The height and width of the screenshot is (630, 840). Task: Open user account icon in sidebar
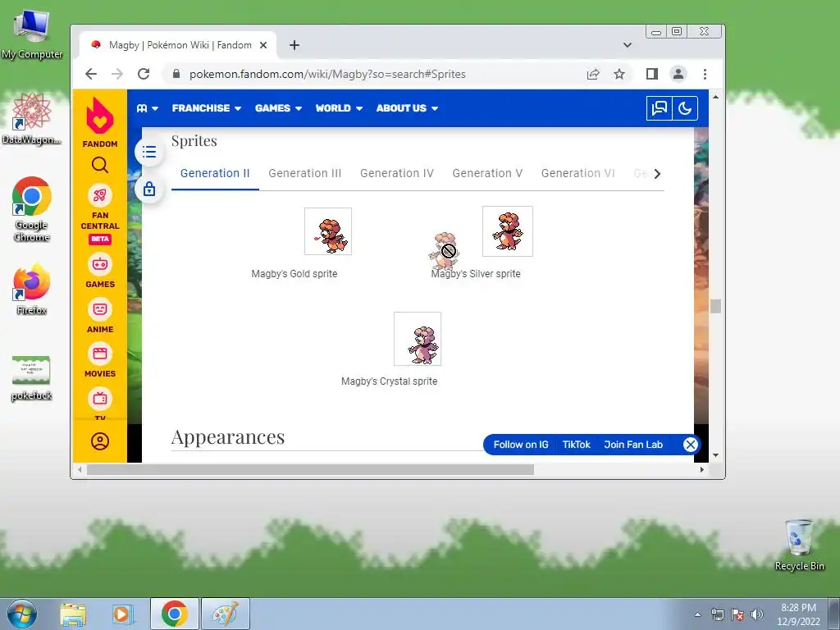99,441
